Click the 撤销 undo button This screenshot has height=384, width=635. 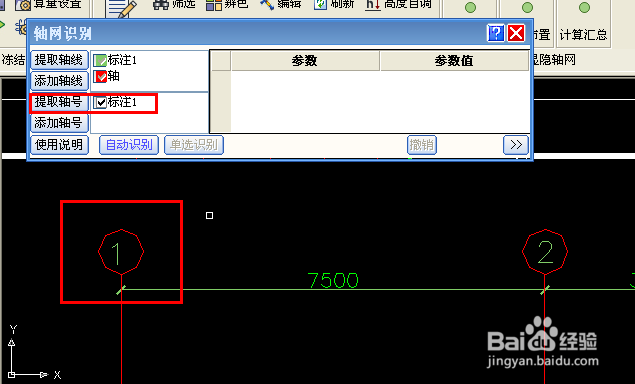pos(422,145)
